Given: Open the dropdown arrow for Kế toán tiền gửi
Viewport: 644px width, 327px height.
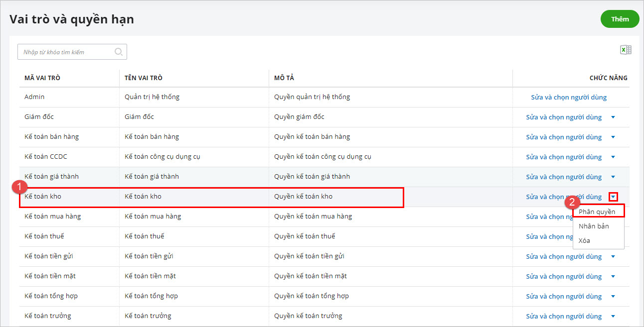Looking at the screenshot, I should [x=613, y=257].
